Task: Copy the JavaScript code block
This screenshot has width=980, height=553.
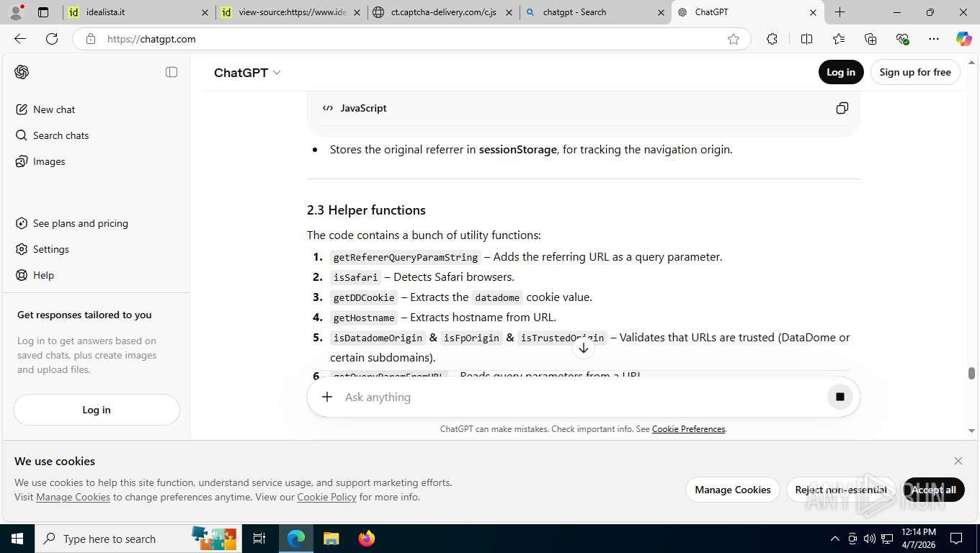Action: (842, 108)
